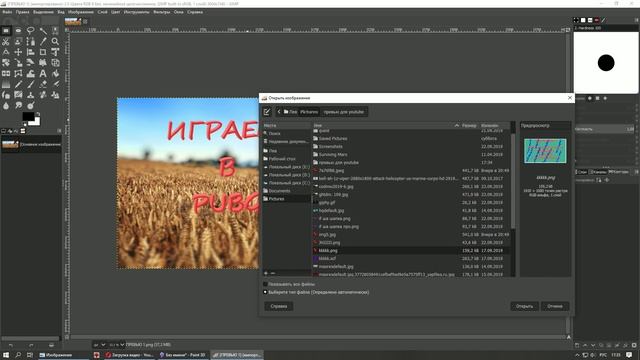640x360 pixels.
Task: Select the Color Picker tool
Action: pos(43,42)
